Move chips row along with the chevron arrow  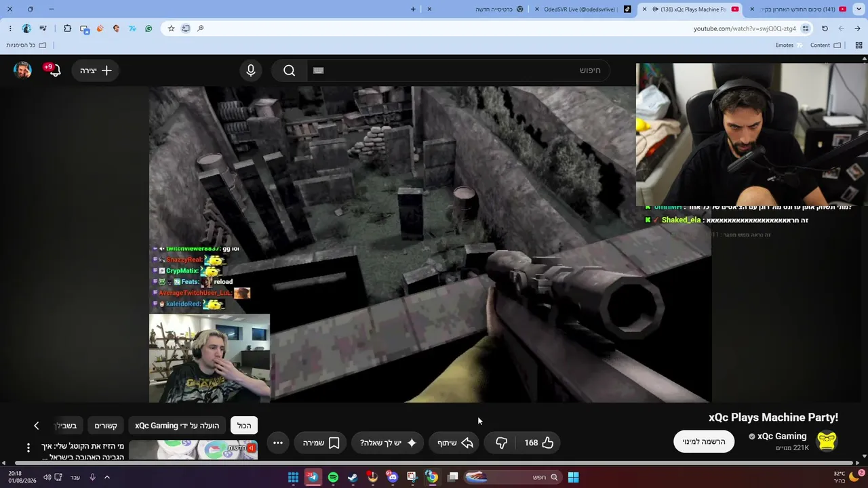click(x=37, y=426)
